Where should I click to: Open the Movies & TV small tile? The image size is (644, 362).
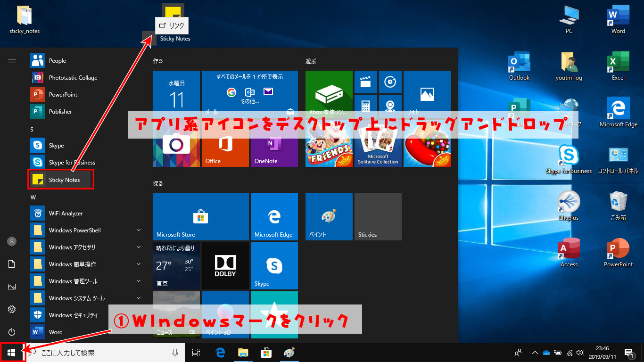tap(365, 82)
